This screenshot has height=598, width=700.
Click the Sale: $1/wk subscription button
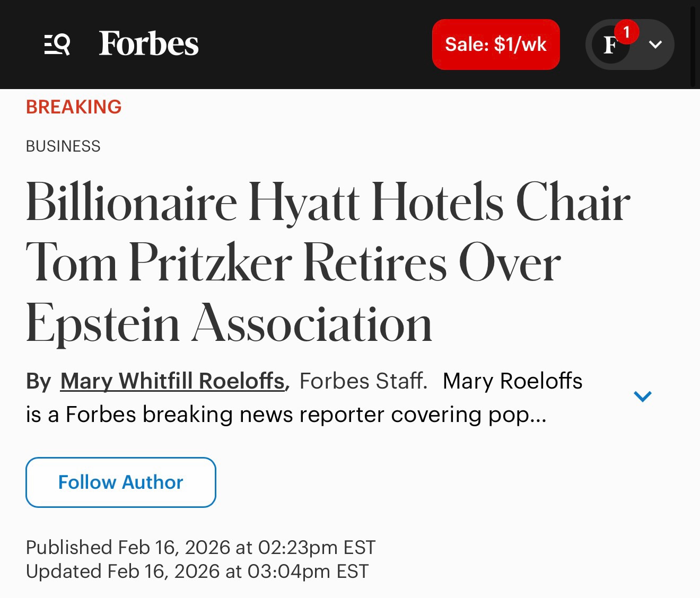(x=495, y=44)
